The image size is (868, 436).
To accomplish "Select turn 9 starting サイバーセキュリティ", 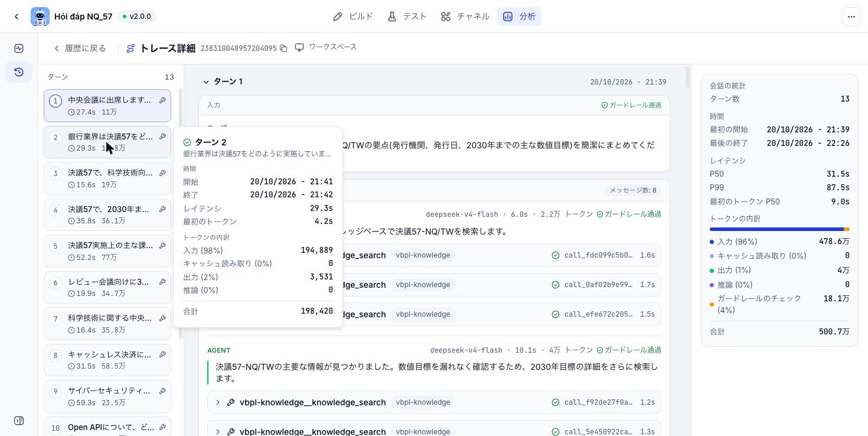I will click(x=107, y=396).
